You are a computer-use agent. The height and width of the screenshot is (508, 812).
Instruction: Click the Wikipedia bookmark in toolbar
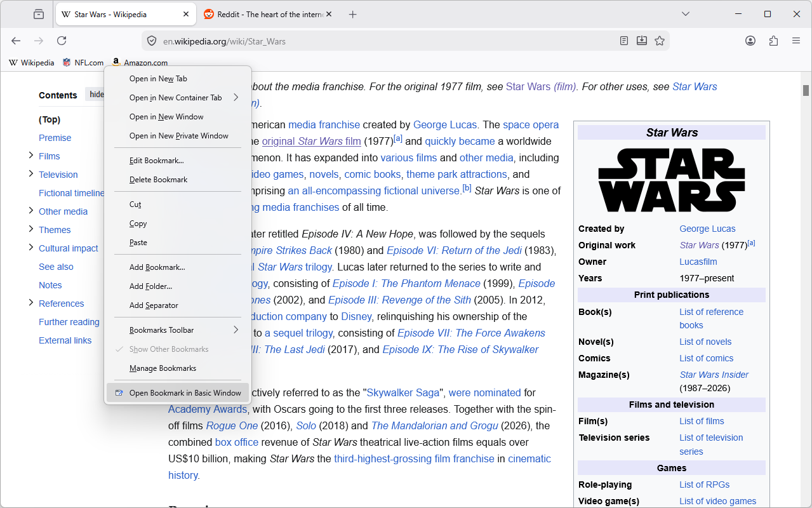[32, 62]
